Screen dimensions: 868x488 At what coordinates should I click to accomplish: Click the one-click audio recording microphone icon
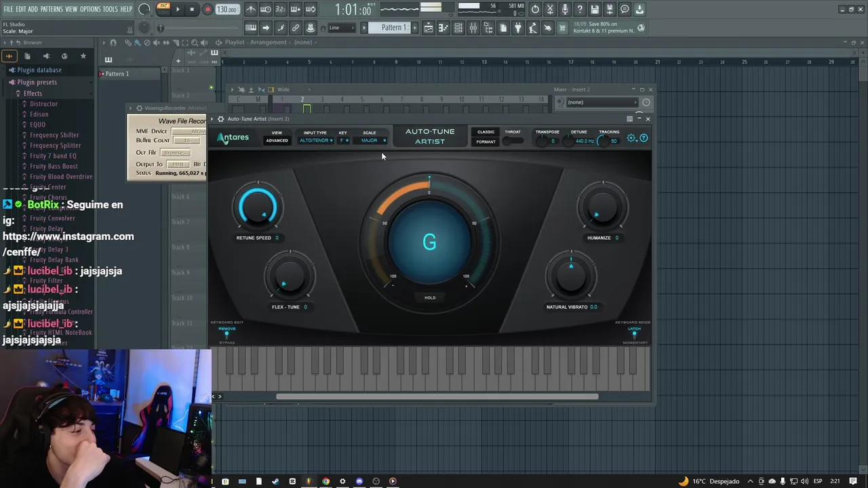click(565, 9)
